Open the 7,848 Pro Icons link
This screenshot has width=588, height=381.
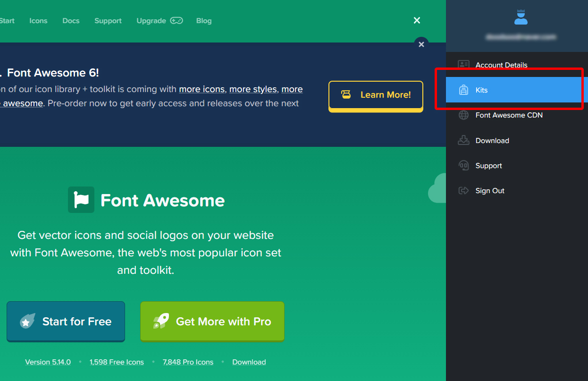click(188, 362)
